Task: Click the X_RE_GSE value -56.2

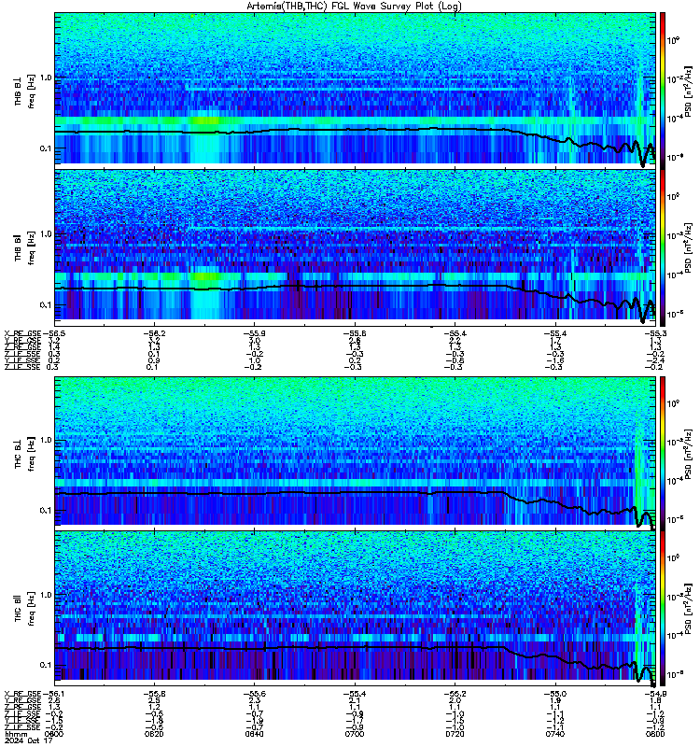Action: (154, 333)
